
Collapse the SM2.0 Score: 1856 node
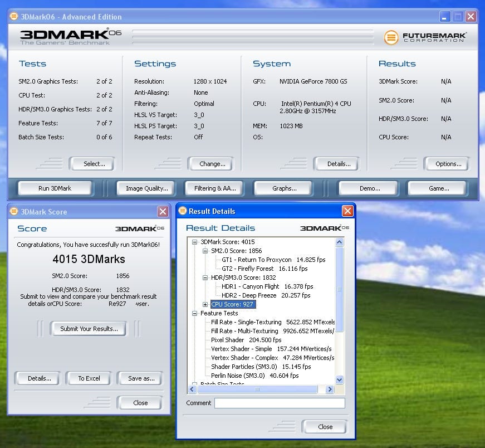(x=205, y=251)
